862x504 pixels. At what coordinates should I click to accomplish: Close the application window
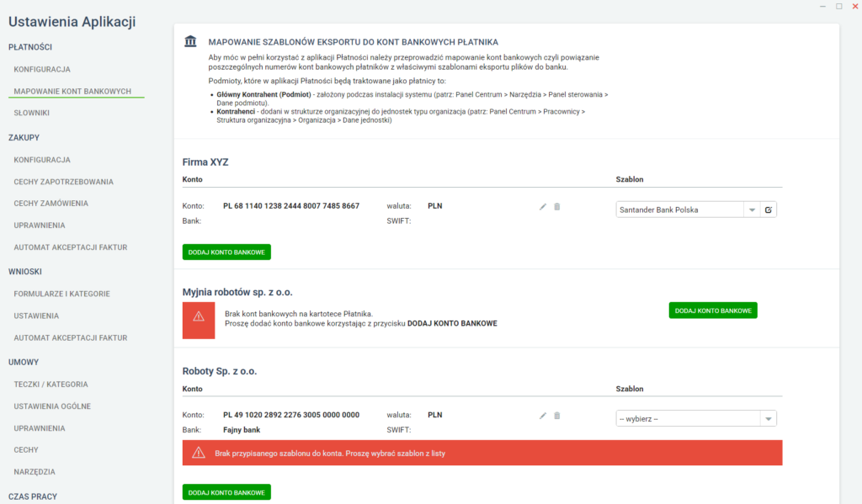pyautogui.click(x=855, y=7)
